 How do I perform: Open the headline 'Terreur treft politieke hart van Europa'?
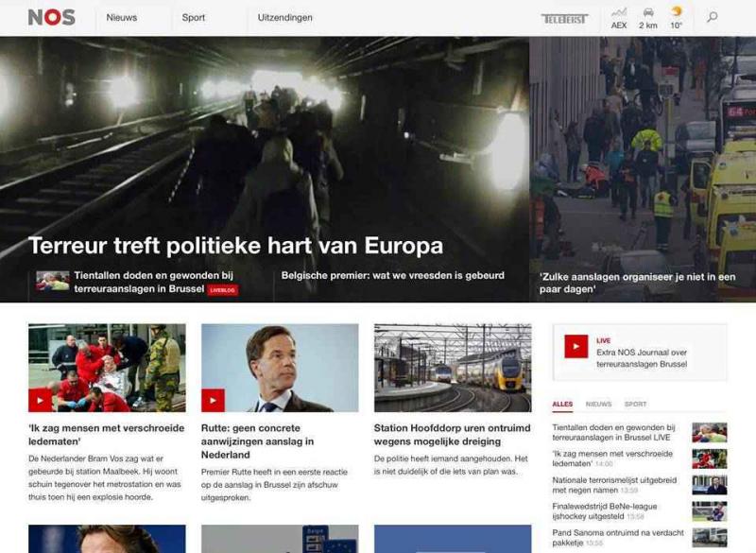[x=235, y=246]
